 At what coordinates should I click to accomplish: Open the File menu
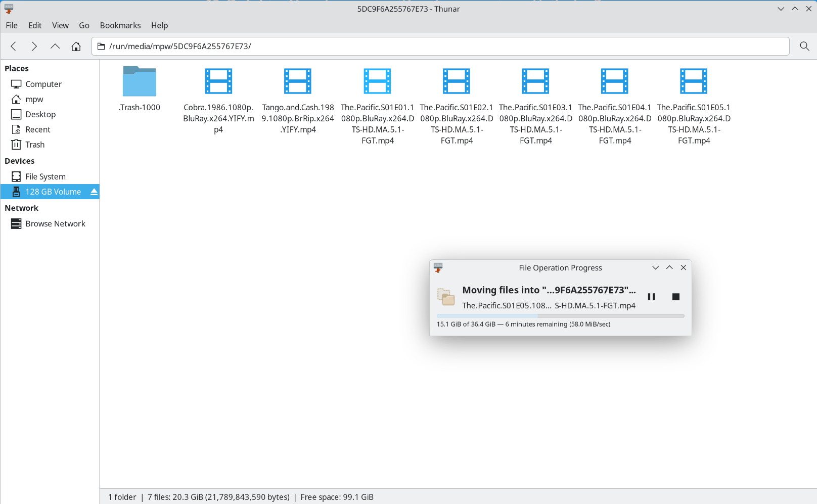[x=12, y=25]
